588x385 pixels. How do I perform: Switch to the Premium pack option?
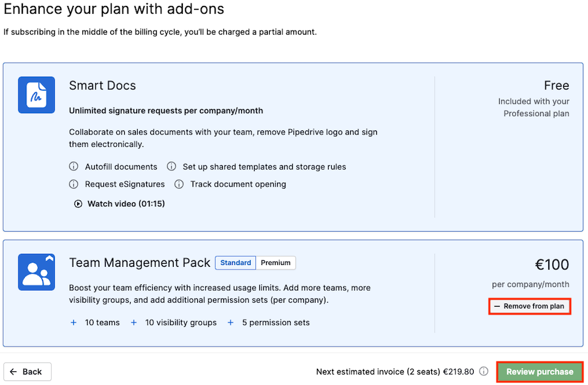click(x=276, y=263)
